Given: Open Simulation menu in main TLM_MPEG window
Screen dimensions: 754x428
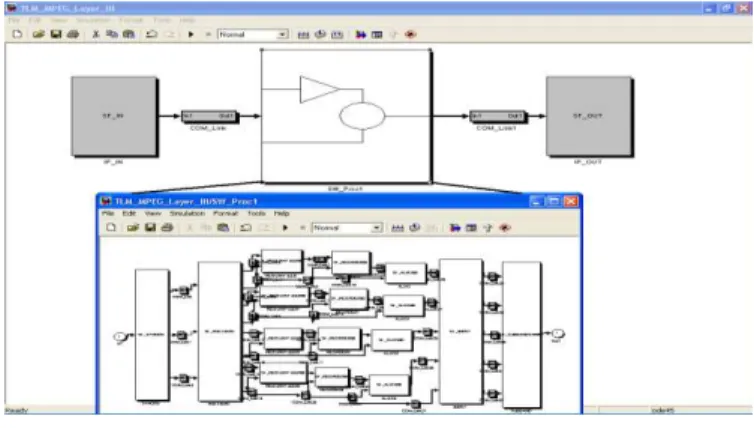Looking at the screenshot, I should [x=93, y=20].
